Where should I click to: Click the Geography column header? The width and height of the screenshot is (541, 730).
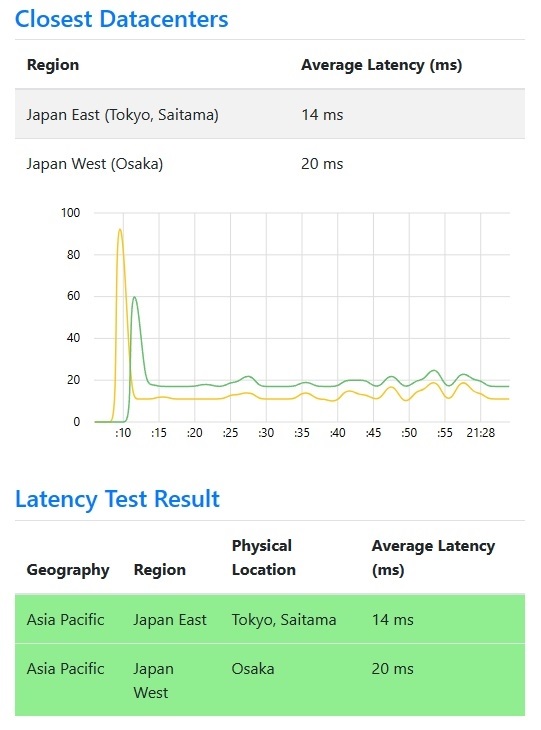(x=68, y=570)
